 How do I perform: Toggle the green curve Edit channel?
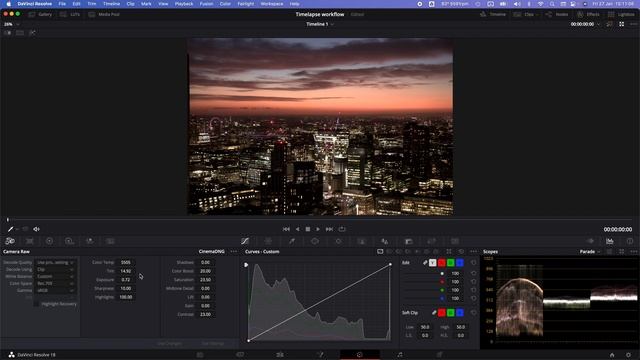[451, 263]
